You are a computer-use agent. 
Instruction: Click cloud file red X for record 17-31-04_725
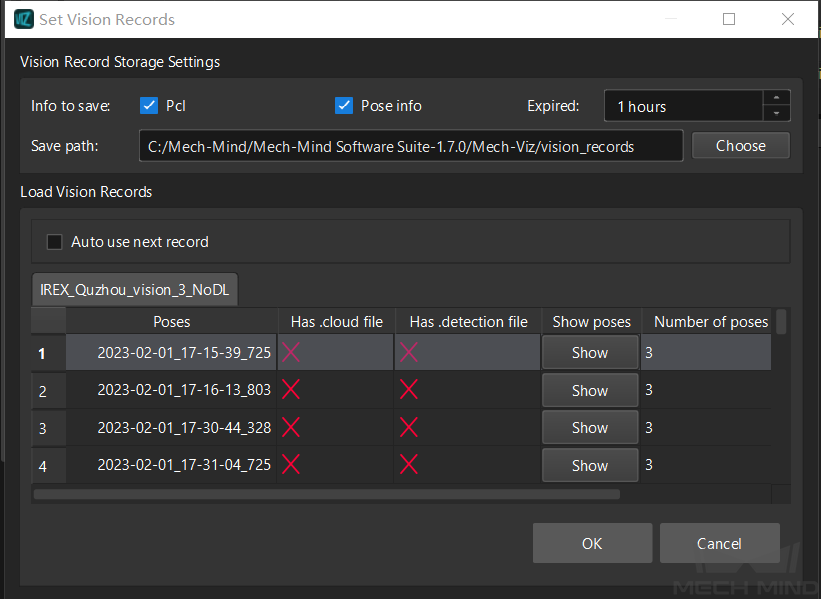pos(291,464)
